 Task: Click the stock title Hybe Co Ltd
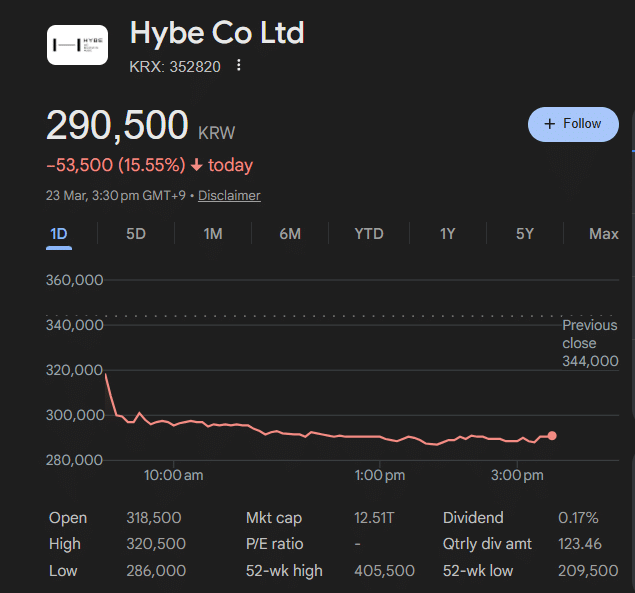217,33
